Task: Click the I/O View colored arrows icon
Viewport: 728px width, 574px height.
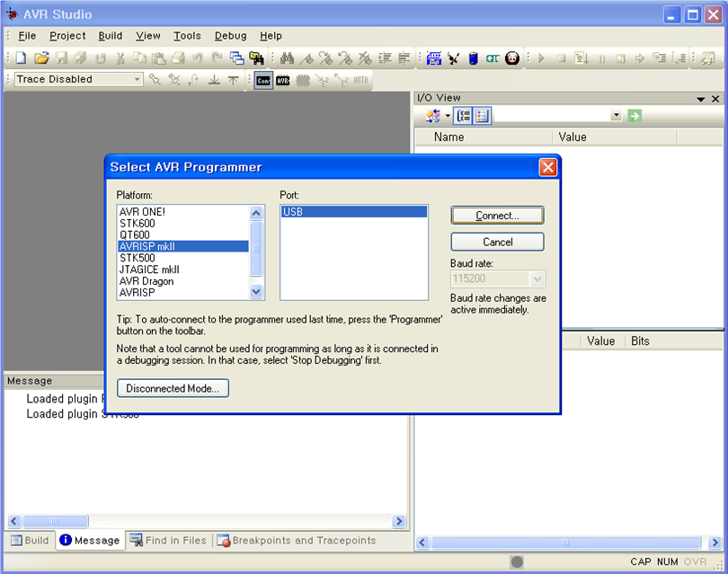Action: (432, 116)
